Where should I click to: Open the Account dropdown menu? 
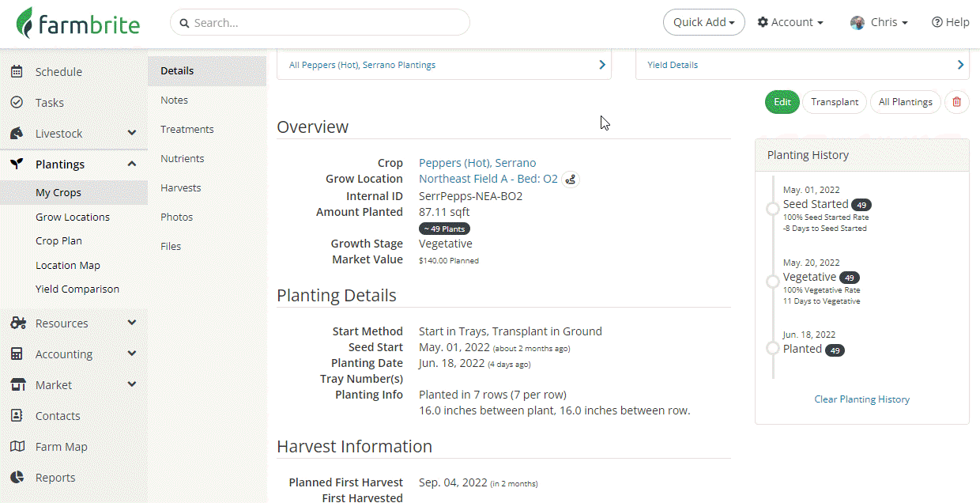tap(790, 22)
